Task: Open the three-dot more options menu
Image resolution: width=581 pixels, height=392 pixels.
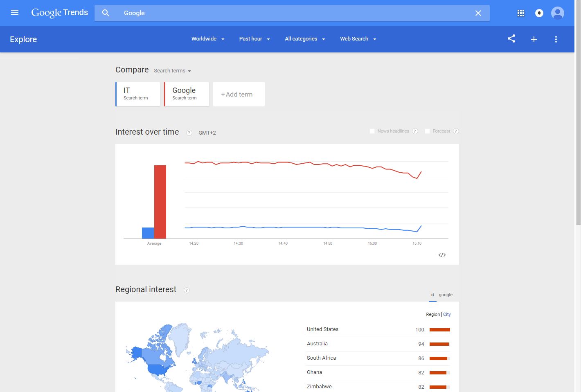Action: (556, 39)
